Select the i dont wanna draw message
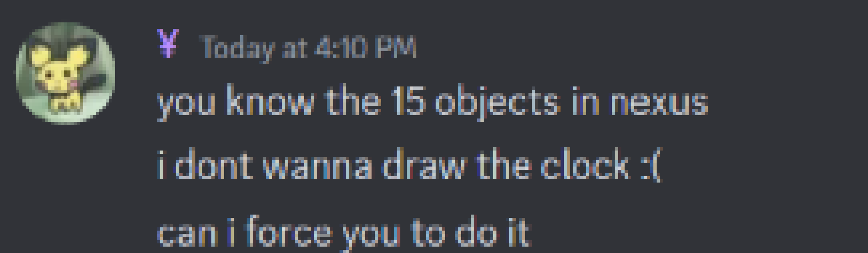868x253 pixels. point(409,165)
